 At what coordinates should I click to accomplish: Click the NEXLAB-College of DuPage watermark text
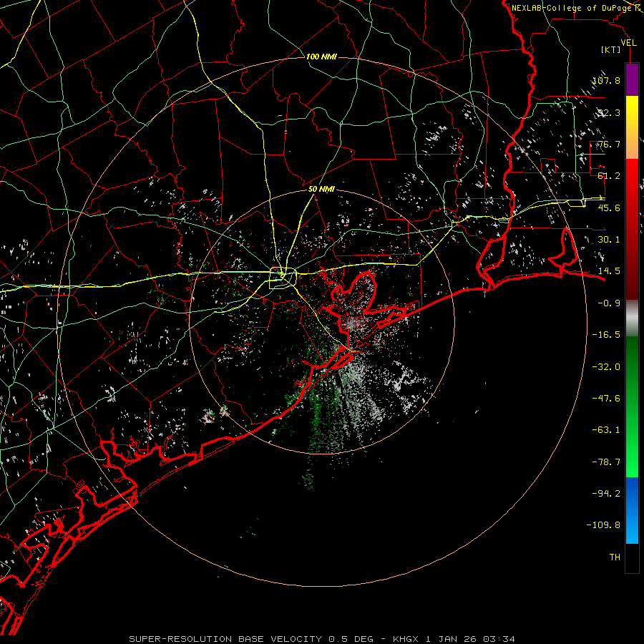point(571,8)
